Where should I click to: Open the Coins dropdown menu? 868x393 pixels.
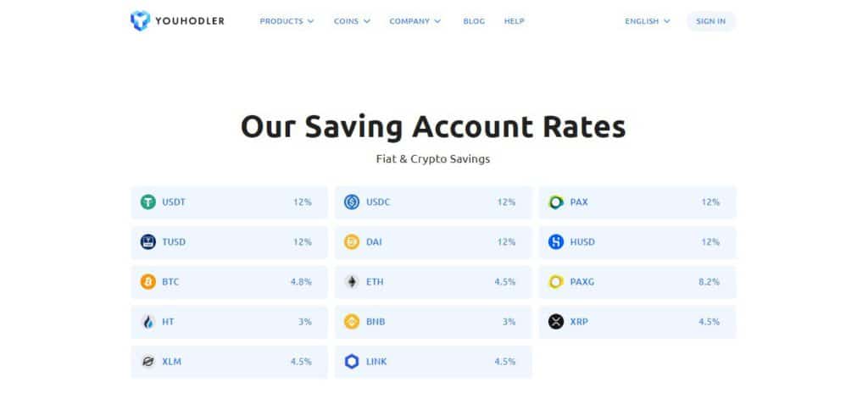tap(352, 21)
